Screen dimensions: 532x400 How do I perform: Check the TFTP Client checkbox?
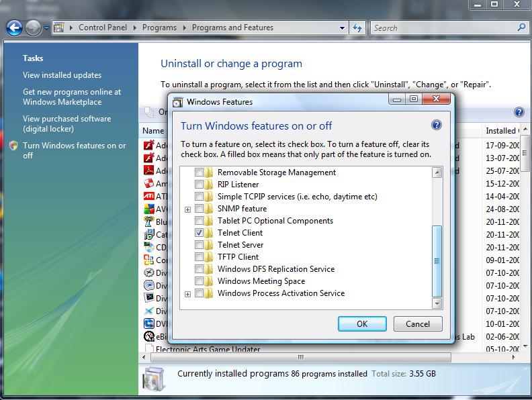tap(199, 256)
